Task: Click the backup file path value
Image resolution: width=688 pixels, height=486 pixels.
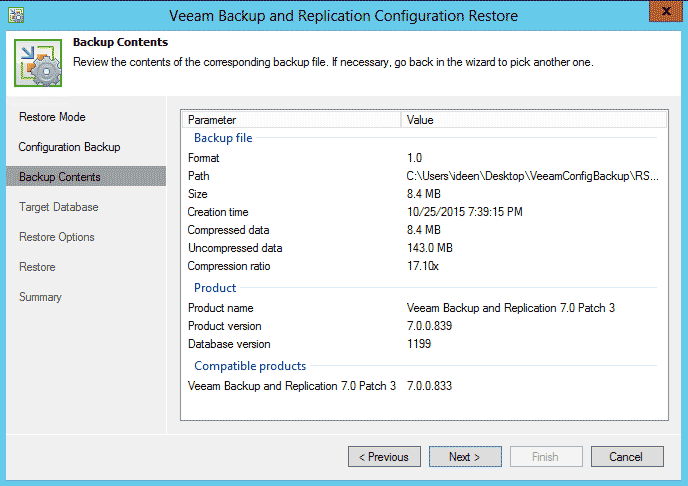Action: pos(533,176)
